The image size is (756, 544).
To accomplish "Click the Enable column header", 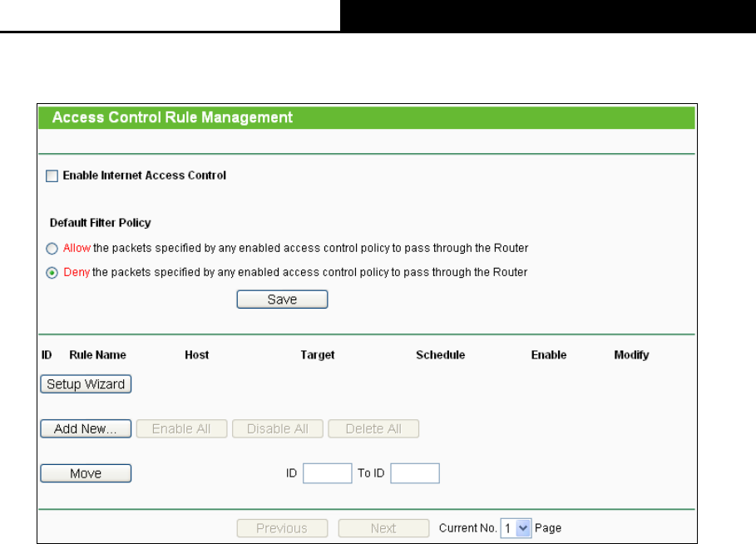I will click(x=549, y=355).
